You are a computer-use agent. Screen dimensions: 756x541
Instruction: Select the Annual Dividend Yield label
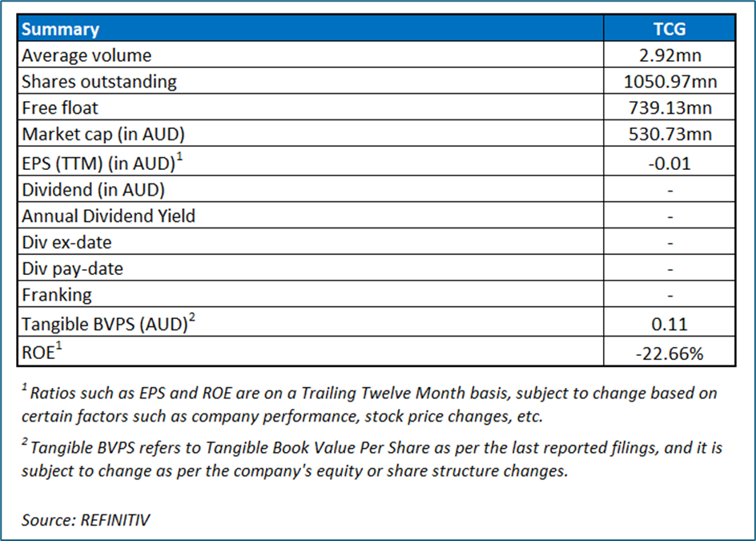click(x=109, y=216)
